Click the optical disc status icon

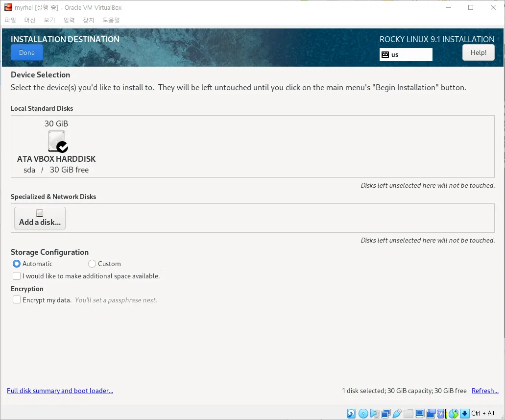click(x=363, y=413)
